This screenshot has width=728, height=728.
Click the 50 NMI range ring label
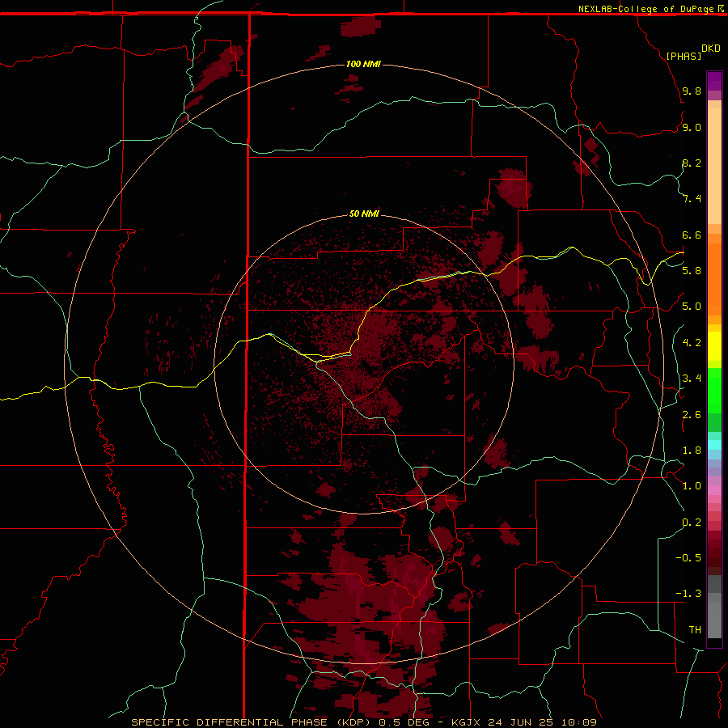coord(364,214)
